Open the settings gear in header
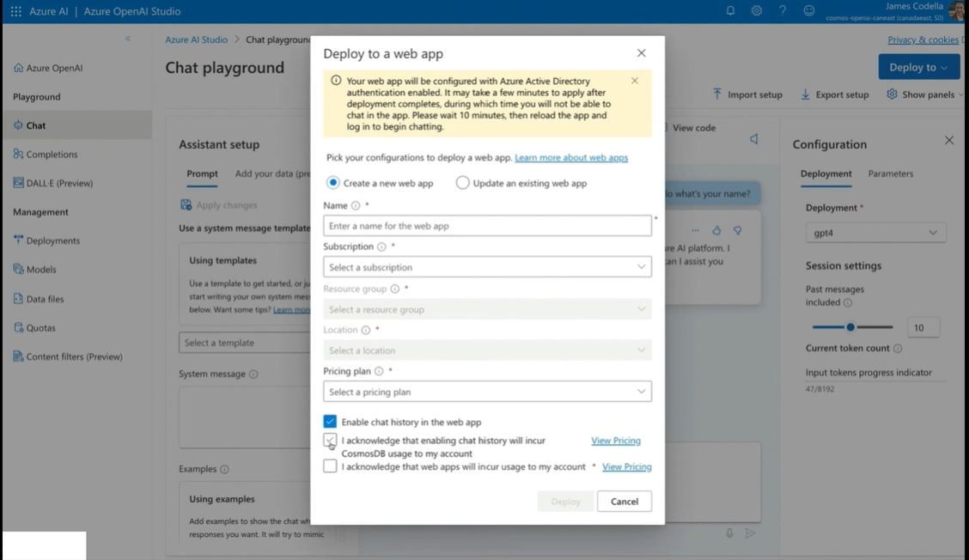Screen dimensions: 969x560 pos(756,11)
